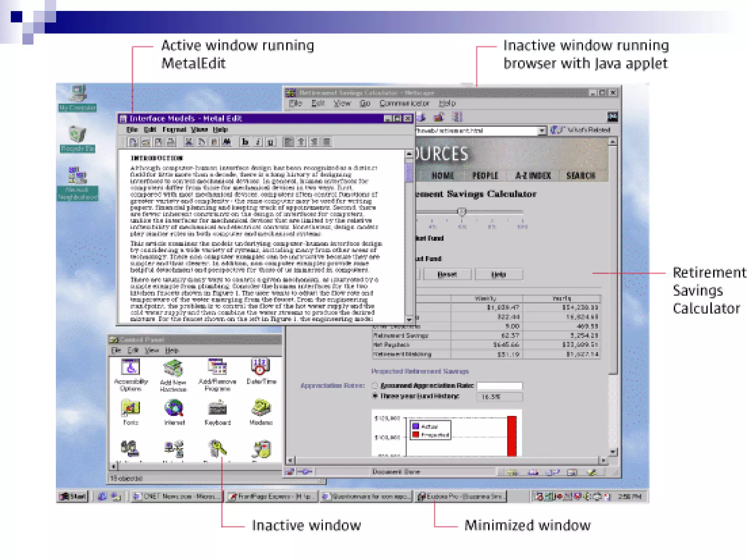The width and height of the screenshot is (747, 560).
Task: Click the Help button in calculator
Action: [498, 274]
